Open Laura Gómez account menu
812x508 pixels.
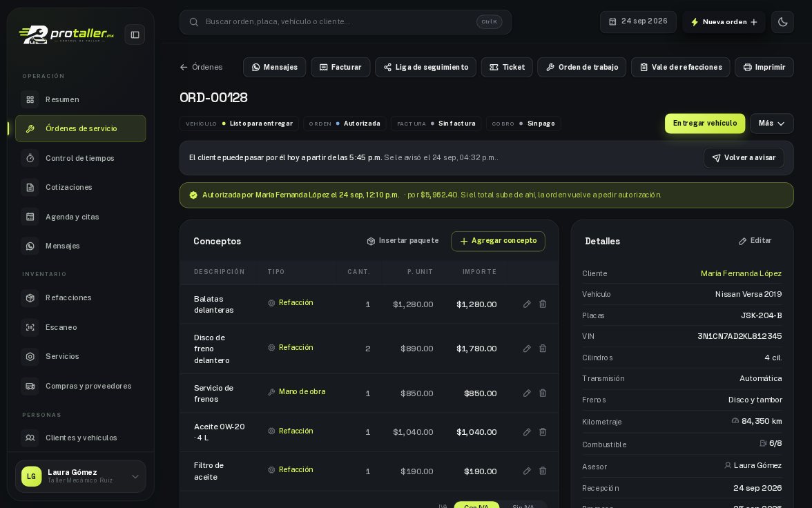click(80, 476)
